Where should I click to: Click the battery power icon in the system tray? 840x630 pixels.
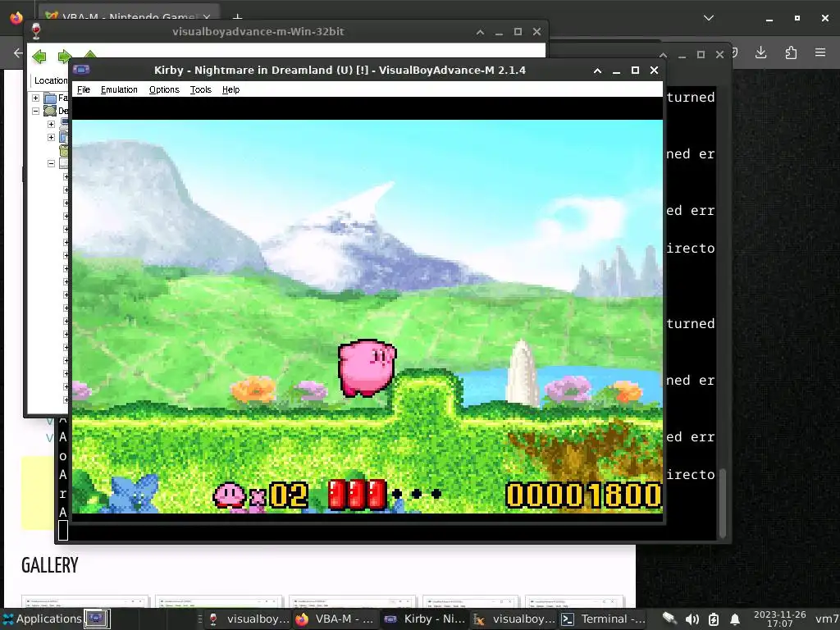coord(714,619)
